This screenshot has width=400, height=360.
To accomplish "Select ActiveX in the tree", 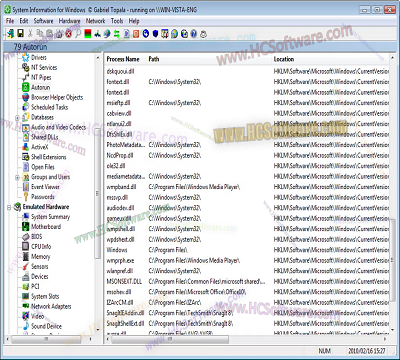I will coord(40,147).
